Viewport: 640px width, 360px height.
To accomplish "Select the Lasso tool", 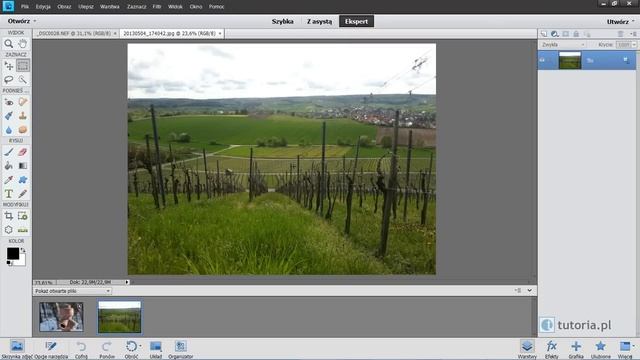I will [x=9, y=80].
